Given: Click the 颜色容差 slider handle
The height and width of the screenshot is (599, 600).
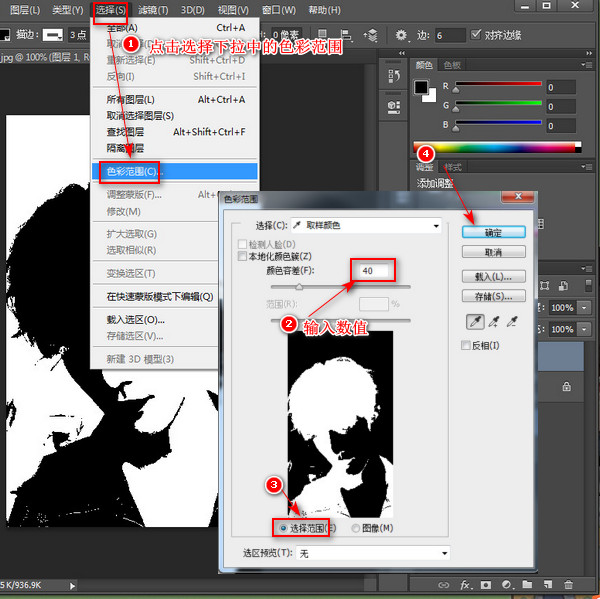Looking at the screenshot, I should click(299, 287).
